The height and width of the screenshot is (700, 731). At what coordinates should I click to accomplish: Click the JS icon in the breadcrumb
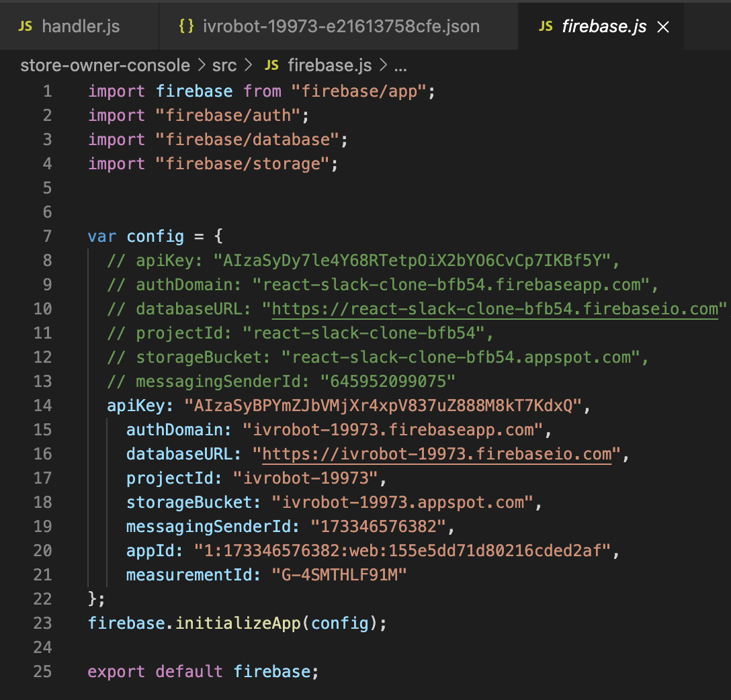point(272,65)
